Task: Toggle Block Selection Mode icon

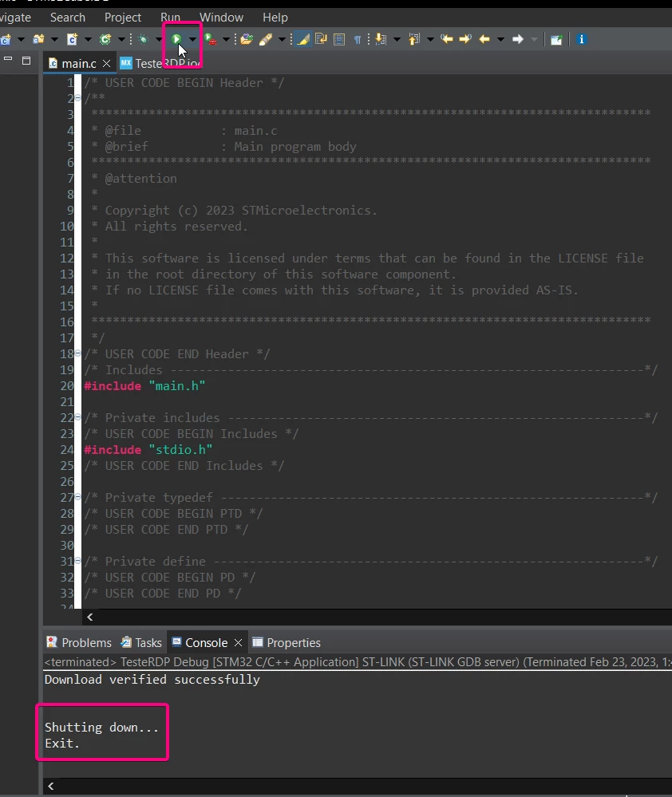Action: coord(339,39)
